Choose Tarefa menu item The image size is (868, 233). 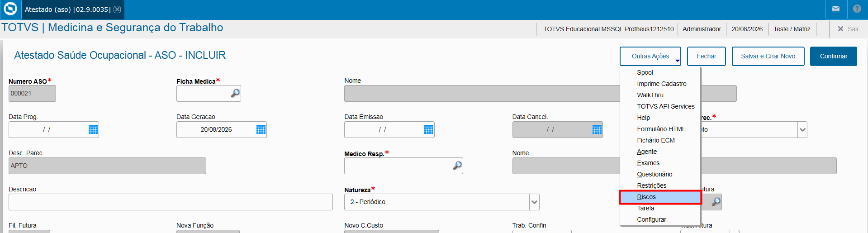coord(660,208)
